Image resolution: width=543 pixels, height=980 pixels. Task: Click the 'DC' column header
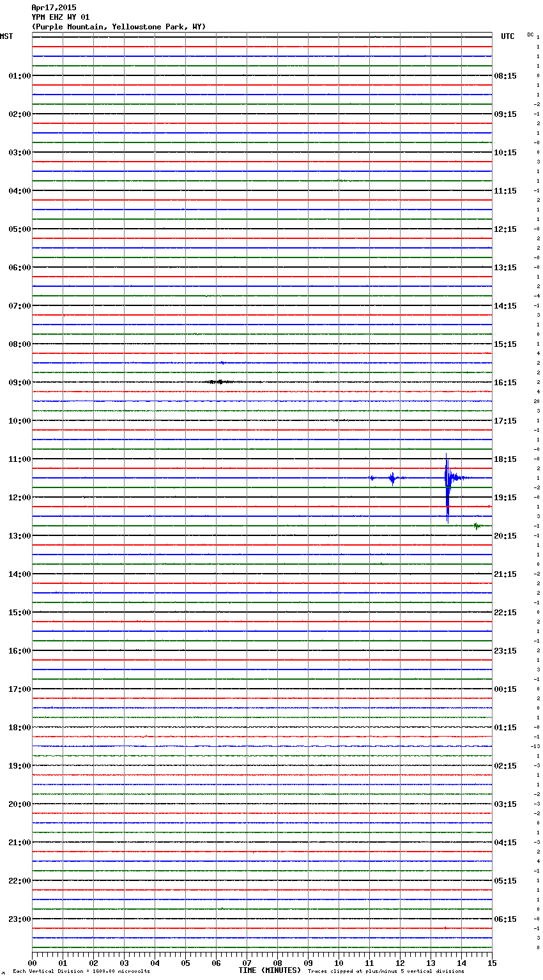click(530, 34)
